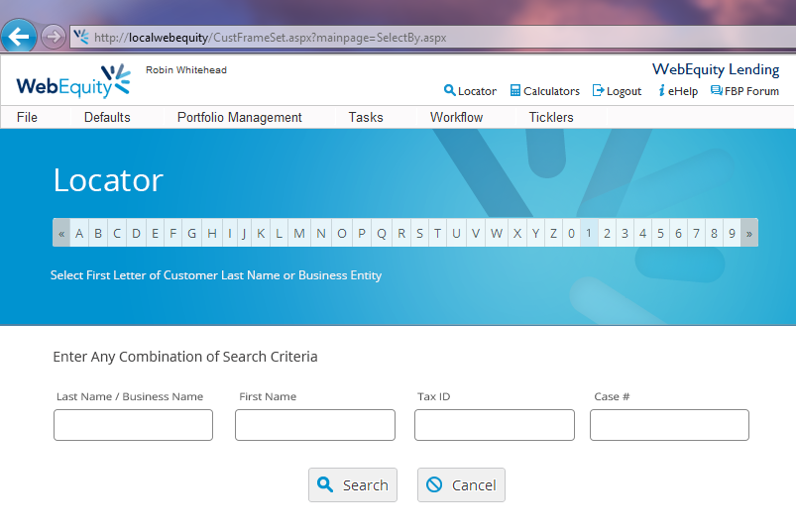796x532 pixels.
Task: Click next arrows at end of alphabet bar
Action: click(749, 234)
